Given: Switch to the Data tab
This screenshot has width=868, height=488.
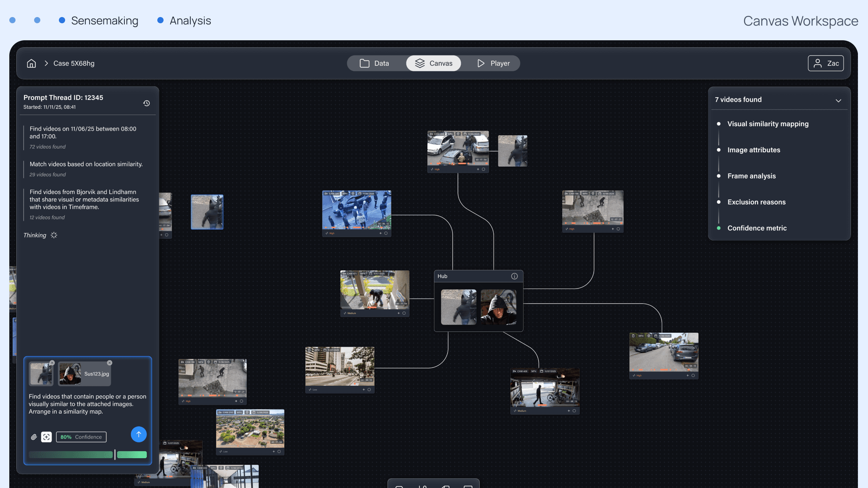Looking at the screenshot, I should (374, 64).
